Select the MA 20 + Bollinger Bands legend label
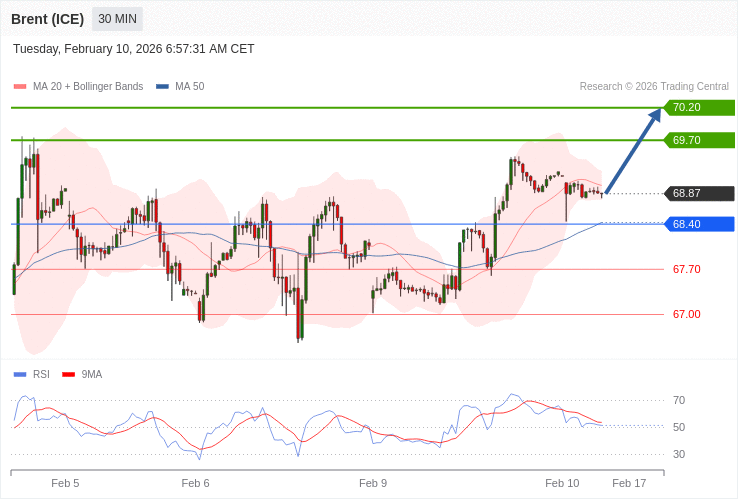 pyautogui.click(x=88, y=87)
